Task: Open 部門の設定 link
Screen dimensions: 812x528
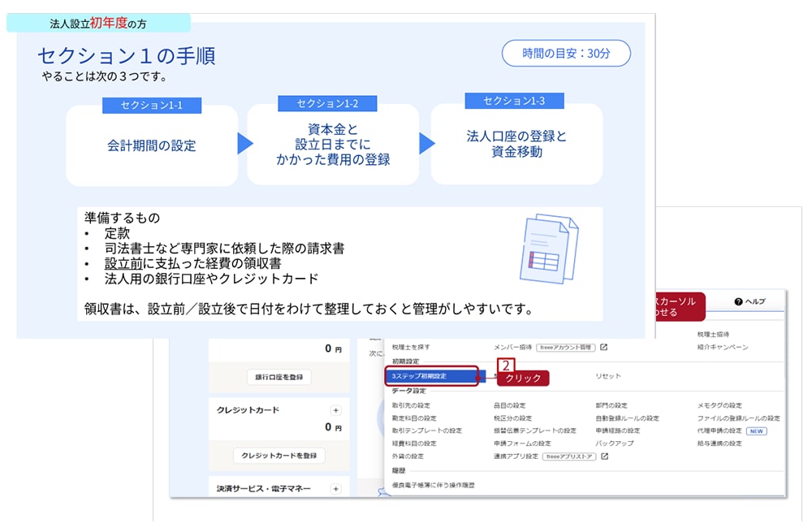Action: coord(611,405)
